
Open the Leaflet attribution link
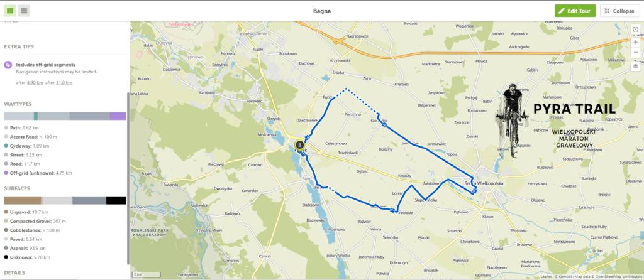(547, 277)
